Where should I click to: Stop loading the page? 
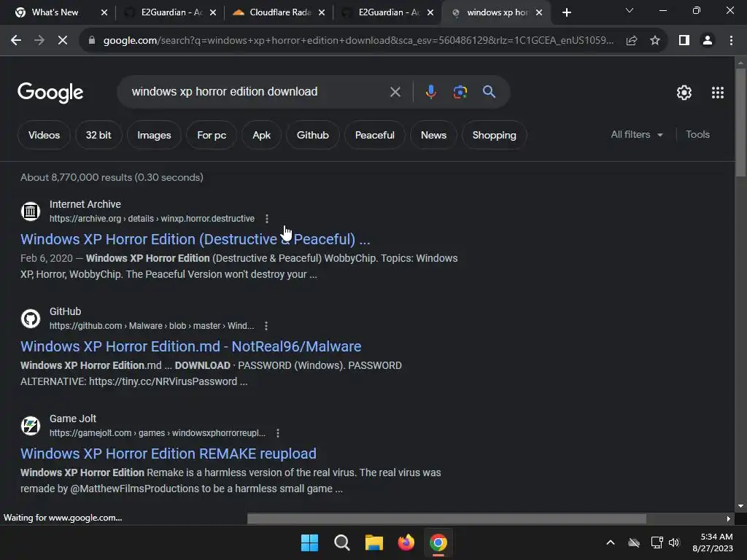[x=63, y=41]
